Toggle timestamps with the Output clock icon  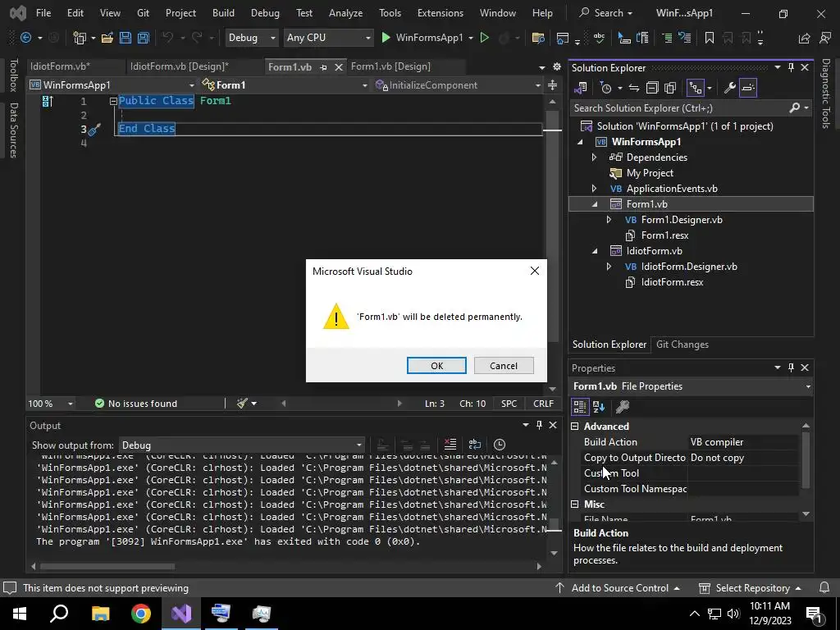pos(500,445)
